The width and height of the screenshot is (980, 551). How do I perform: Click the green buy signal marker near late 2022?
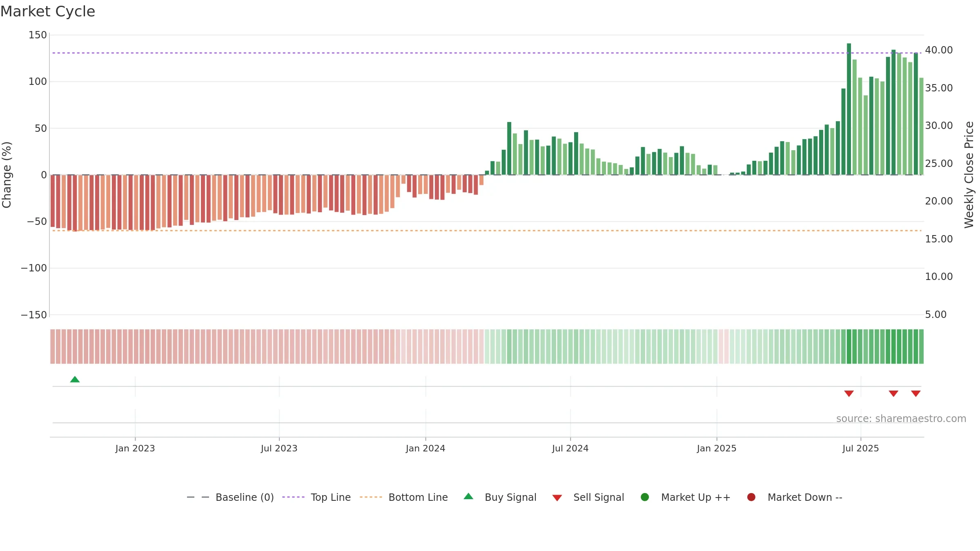coord(75,380)
